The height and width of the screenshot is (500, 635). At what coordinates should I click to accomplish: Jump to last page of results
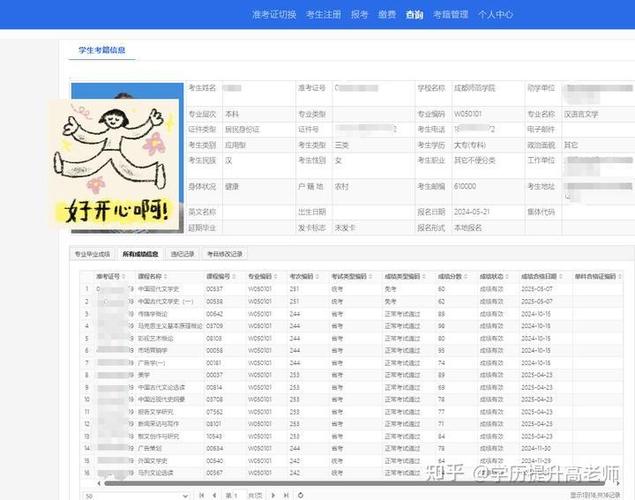(x=286, y=495)
